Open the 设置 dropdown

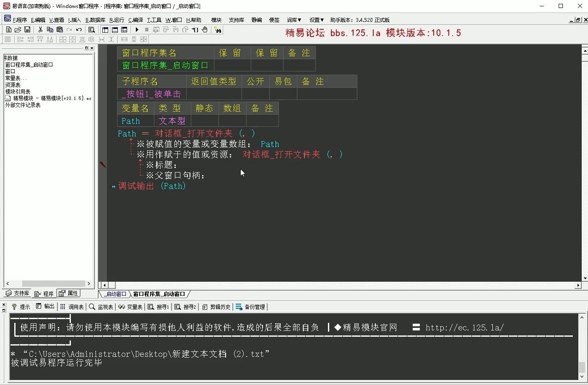pos(317,20)
